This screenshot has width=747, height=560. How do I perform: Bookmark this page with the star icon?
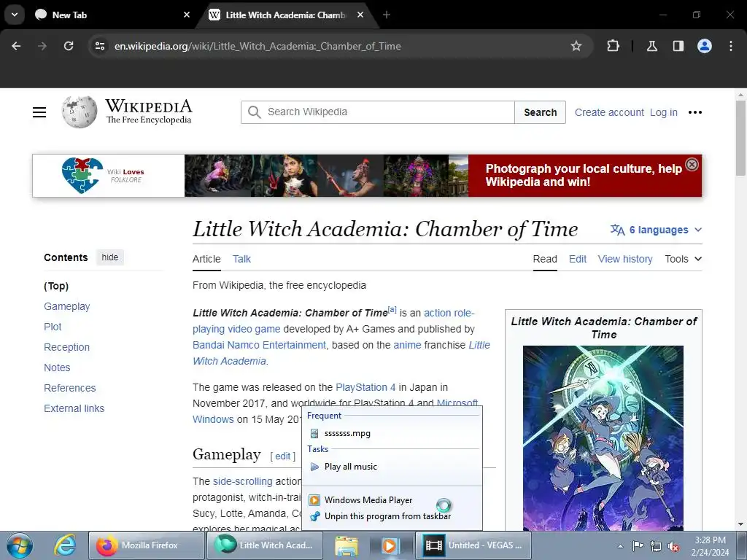tap(576, 46)
